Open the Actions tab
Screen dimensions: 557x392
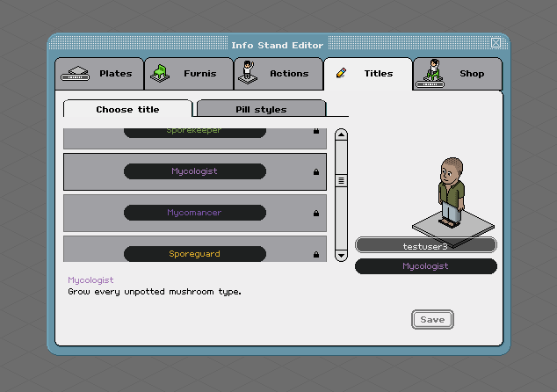pos(278,74)
